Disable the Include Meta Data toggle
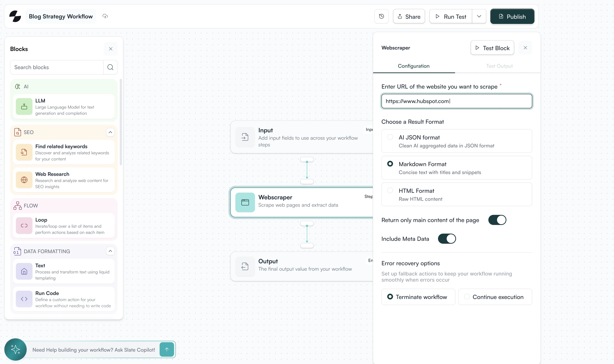Image resolution: width=614 pixels, height=364 pixels. click(x=447, y=239)
